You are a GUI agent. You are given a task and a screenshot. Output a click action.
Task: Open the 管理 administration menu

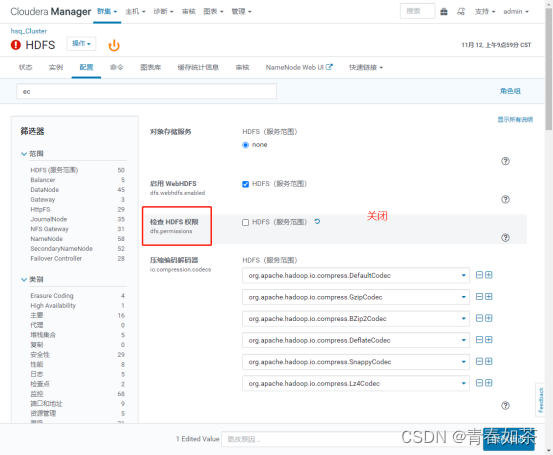[x=241, y=12]
